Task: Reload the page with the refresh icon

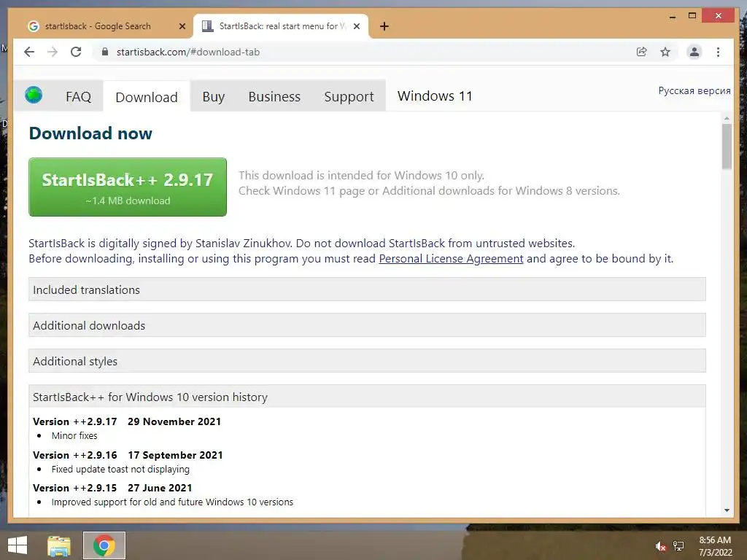Action: click(76, 52)
